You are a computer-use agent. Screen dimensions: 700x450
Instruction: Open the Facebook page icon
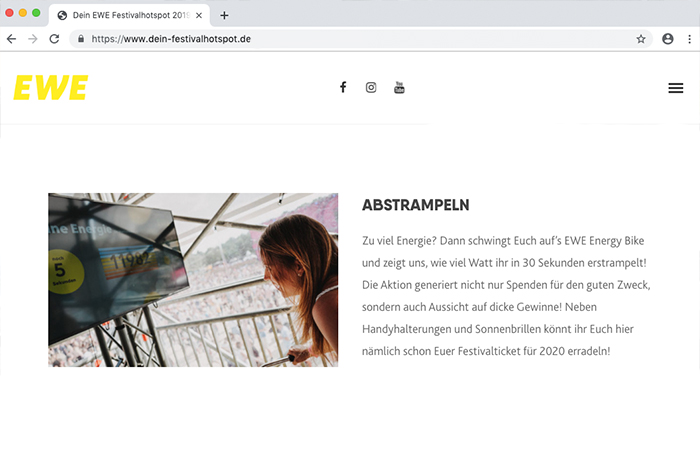click(x=343, y=87)
